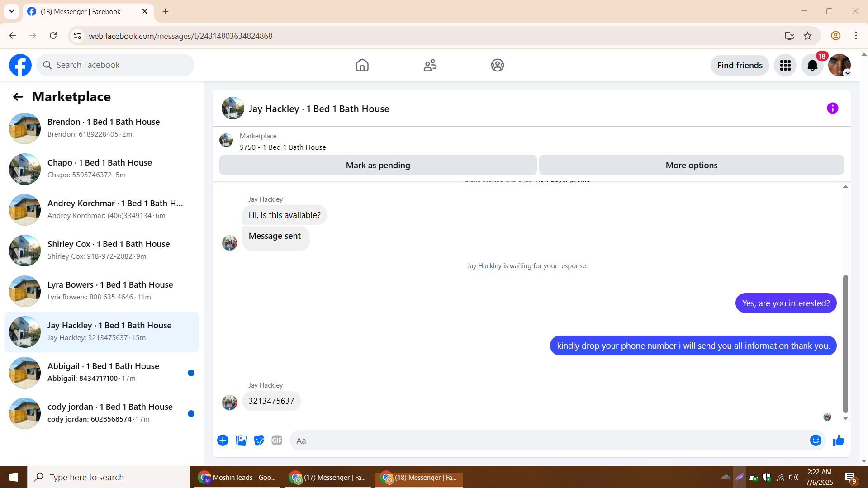Open Windows notification center icon

click(850, 477)
